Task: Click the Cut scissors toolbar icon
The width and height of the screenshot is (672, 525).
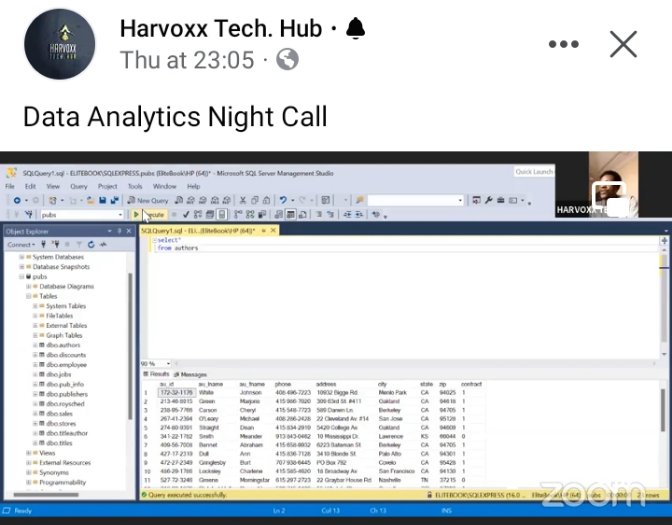Action: tap(243, 200)
